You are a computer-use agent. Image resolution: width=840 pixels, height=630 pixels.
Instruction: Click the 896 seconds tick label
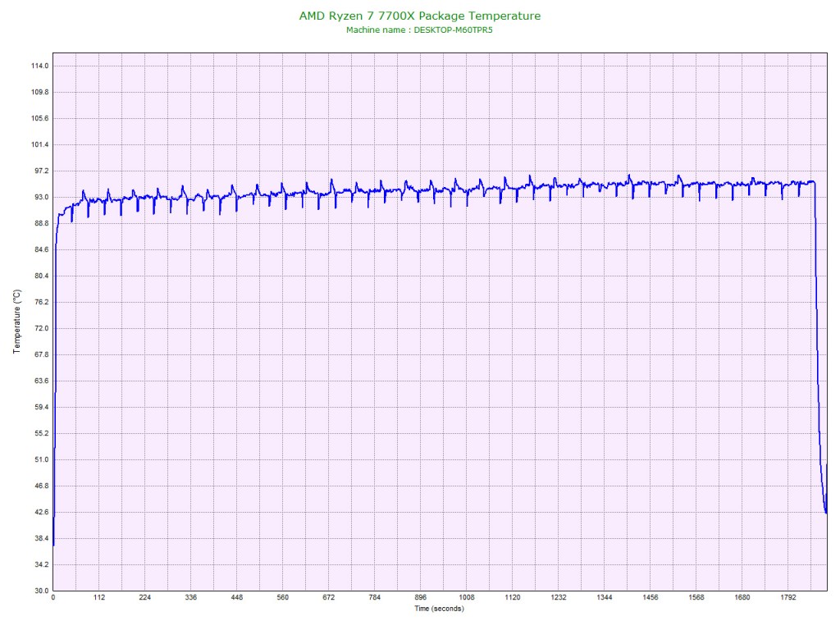tap(421, 598)
